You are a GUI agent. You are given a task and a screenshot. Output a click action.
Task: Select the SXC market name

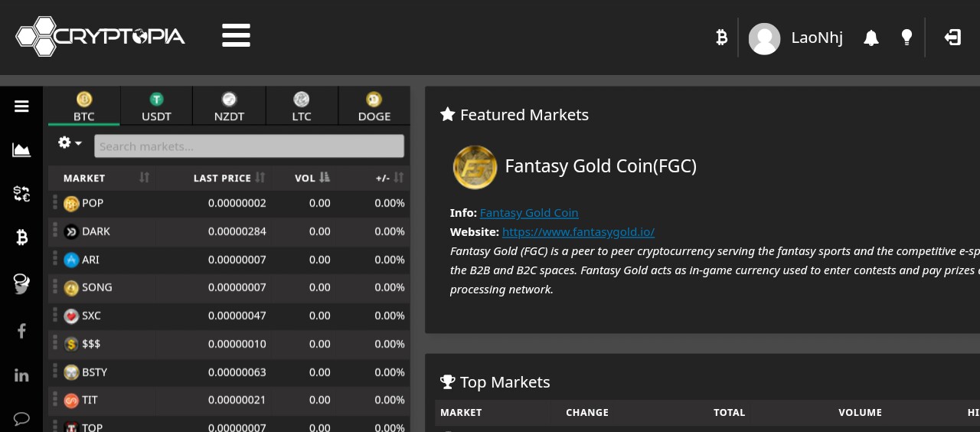[x=91, y=316]
